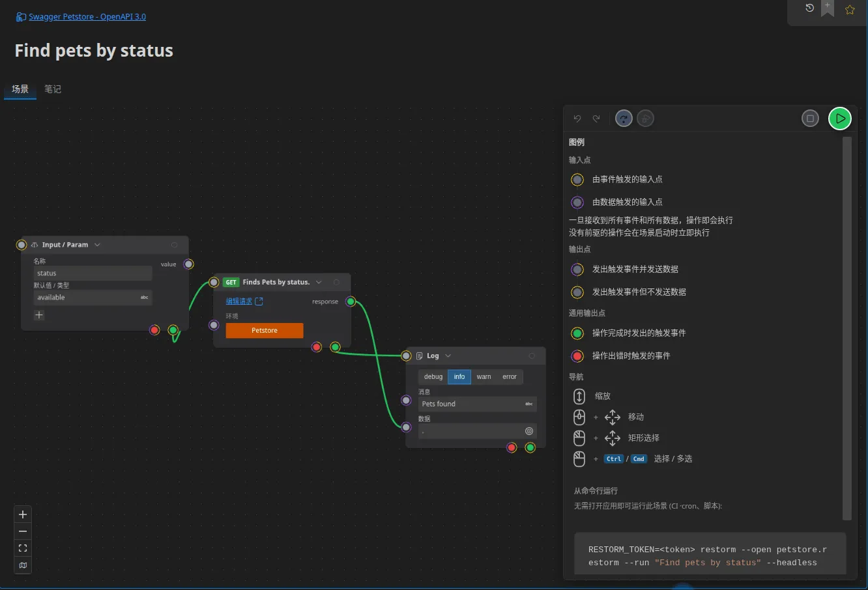Click Input / Param green done output port
The height and width of the screenshot is (590, 868).
pyautogui.click(x=173, y=330)
